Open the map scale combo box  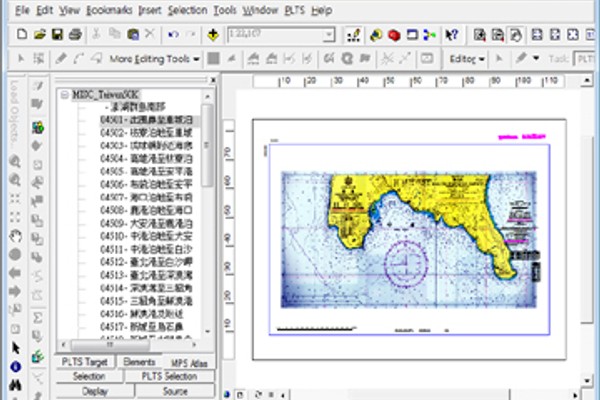click(281, 35)
